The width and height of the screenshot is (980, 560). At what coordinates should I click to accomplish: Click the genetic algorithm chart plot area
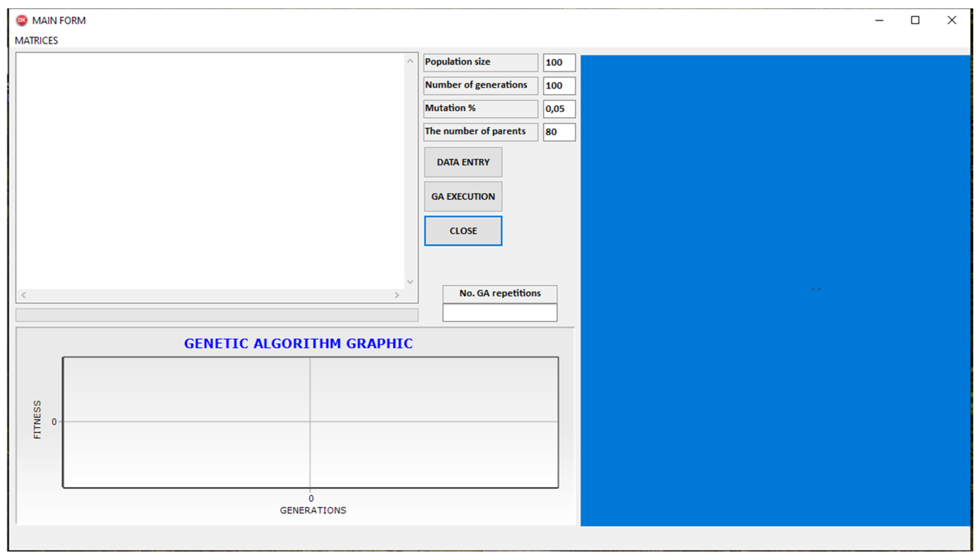point(310,422)
